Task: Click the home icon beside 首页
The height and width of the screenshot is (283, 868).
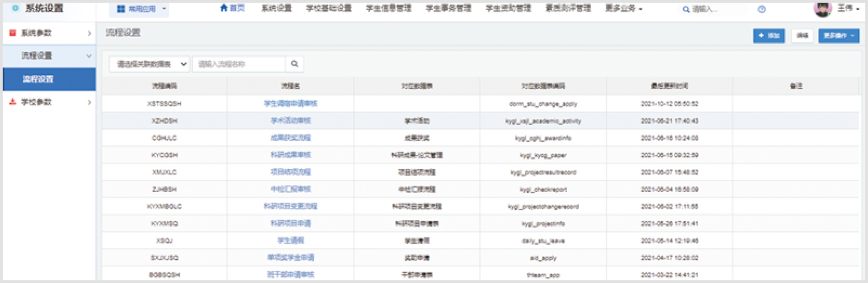Action: [x=224, y=8]
